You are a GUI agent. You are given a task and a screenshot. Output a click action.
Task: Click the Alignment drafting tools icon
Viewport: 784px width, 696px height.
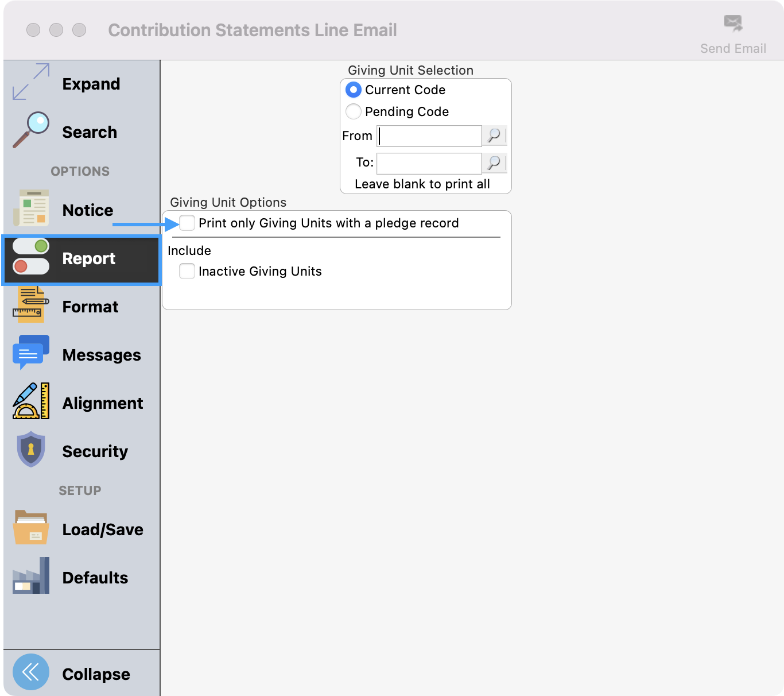(31, 401)
